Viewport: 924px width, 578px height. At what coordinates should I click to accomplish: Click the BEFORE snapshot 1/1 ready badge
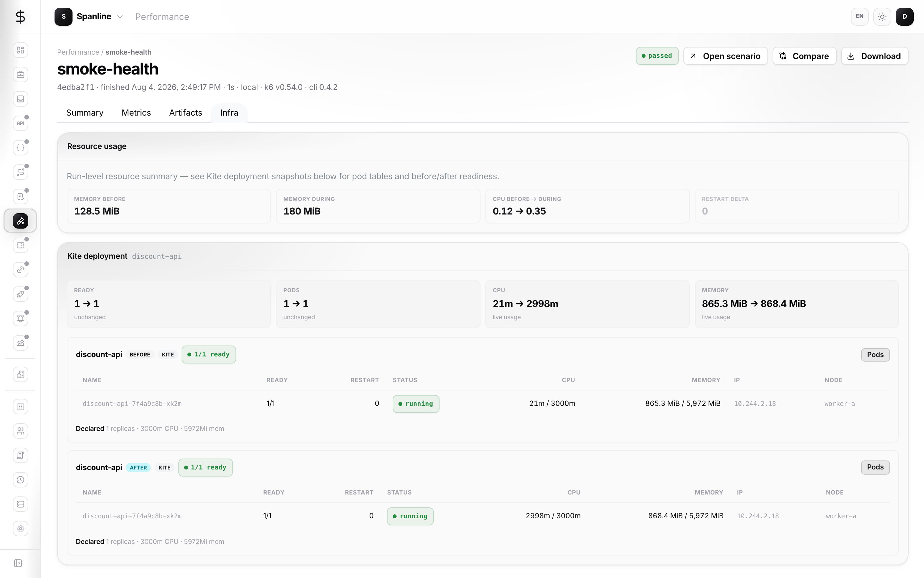[x=209, y=355]
